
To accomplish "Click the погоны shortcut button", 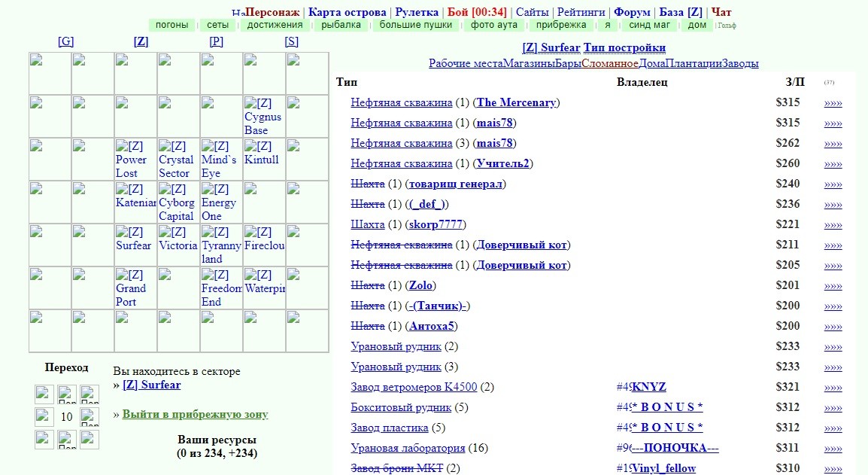I will pyautogui.click(x=172, y=25).
